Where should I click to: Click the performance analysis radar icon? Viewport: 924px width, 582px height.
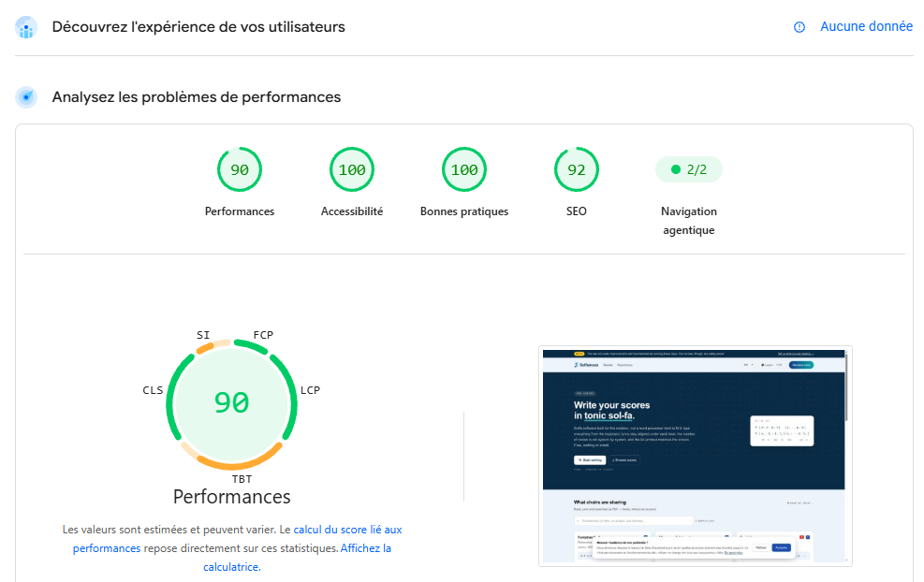(26, 97)
